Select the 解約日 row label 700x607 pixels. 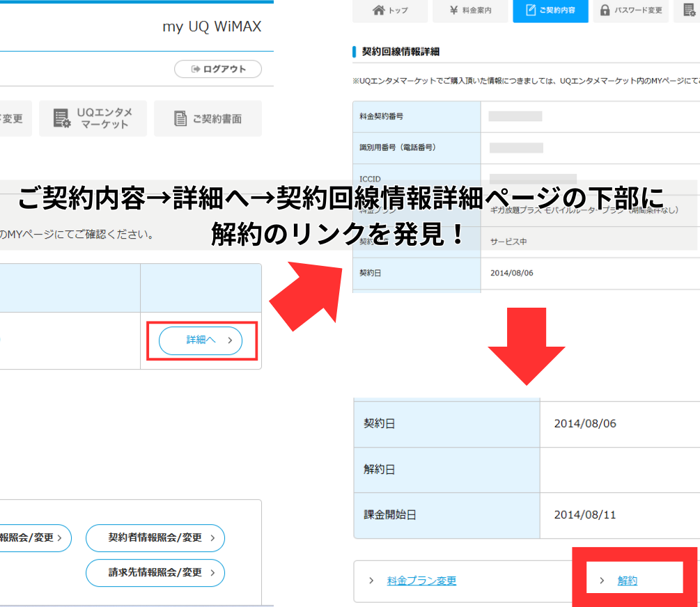(379, 470)
